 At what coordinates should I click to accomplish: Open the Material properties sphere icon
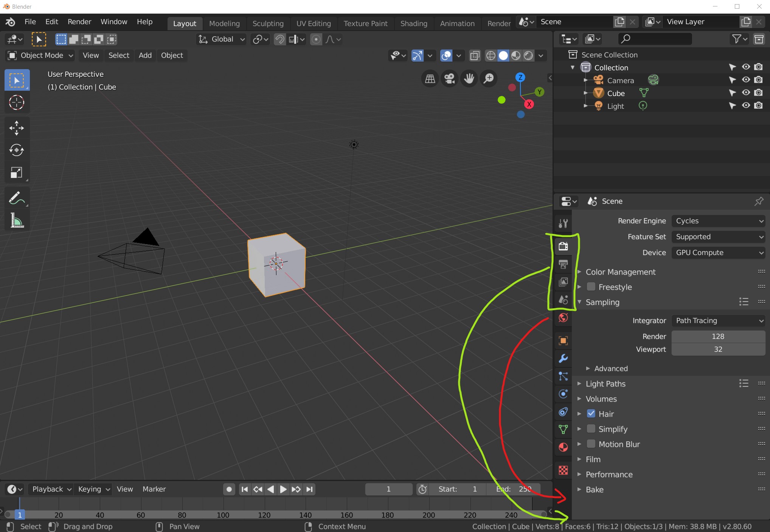(x=563, y=447)
